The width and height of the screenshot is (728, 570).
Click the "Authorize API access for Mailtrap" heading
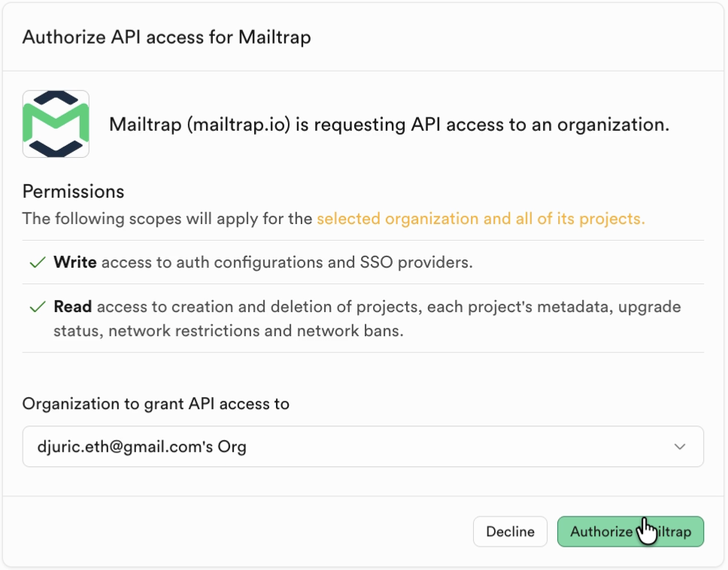(x=167, y=37)
